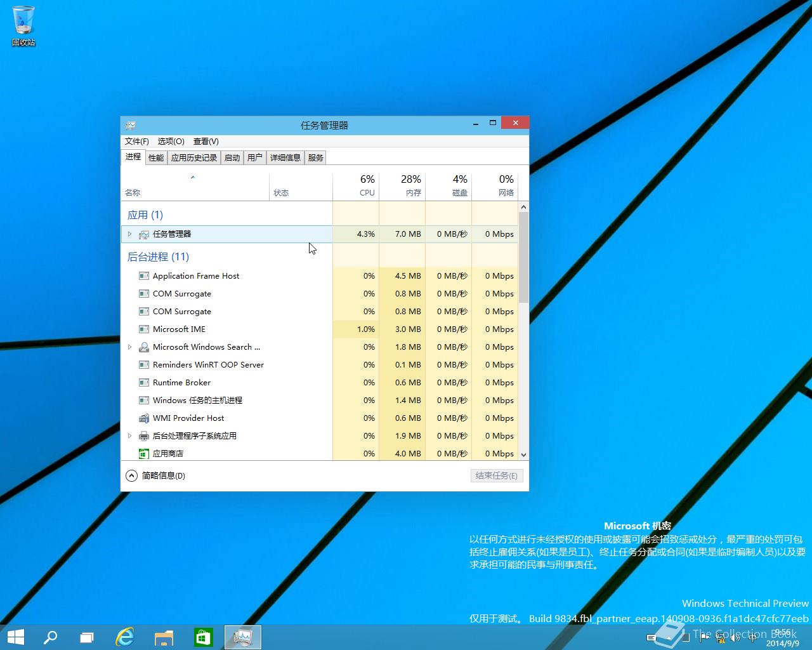This screenshot has height=650, width=812.
Task: Select the second COM Surrogate row
Action: click(319, 312)
